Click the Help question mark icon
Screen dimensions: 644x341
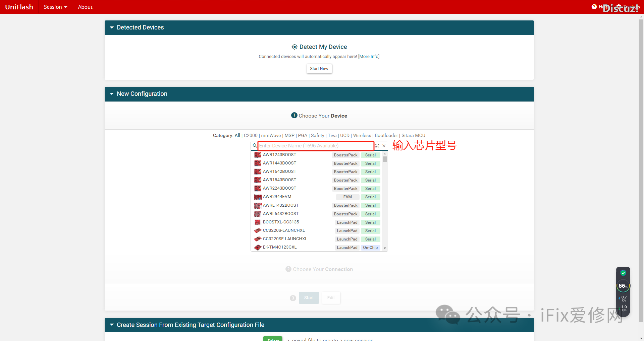pos(594,7)
